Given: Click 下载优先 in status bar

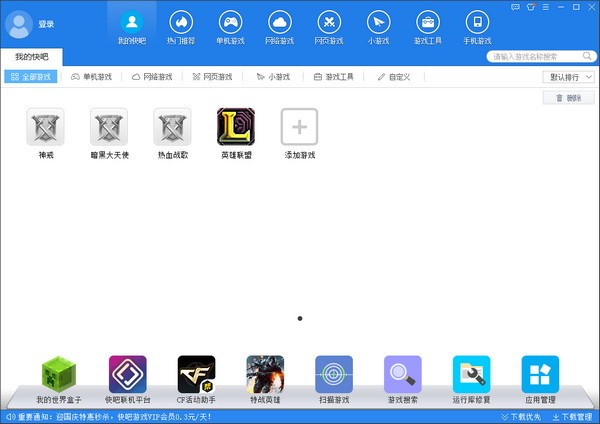Looking at the screenshot, I should 521,417.
